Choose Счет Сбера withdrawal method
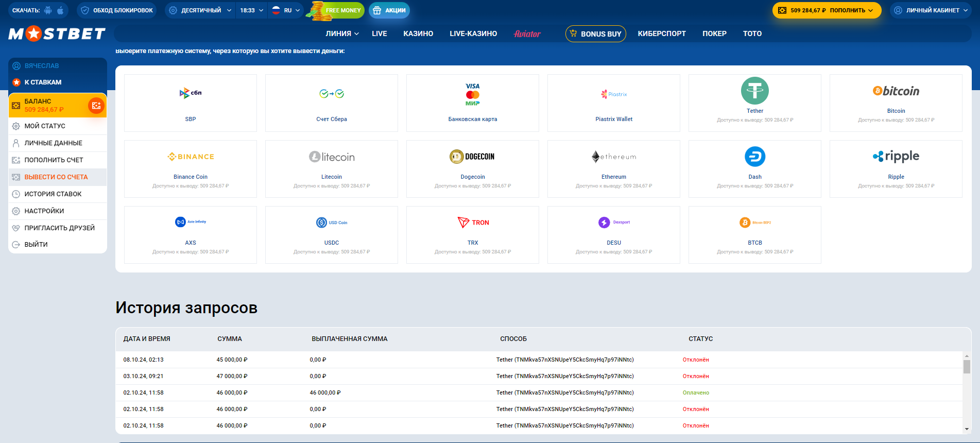This screenshot has width=980, height=443. pyautogui.click(x=332, y=103)
